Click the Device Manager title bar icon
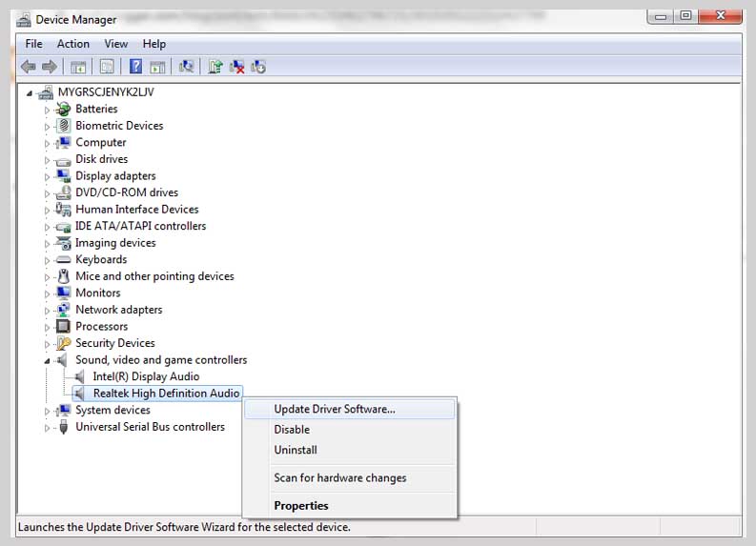 click(24, 20)
